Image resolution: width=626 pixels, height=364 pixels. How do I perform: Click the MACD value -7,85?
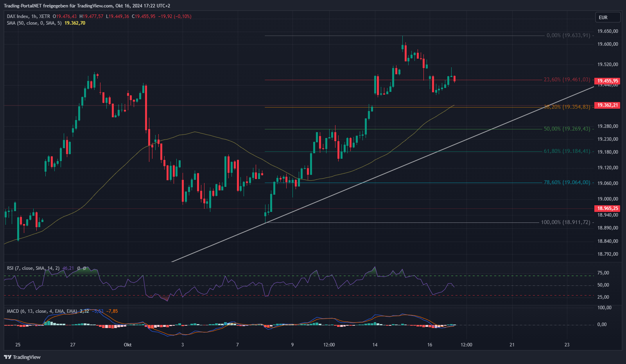coord(113,311)
